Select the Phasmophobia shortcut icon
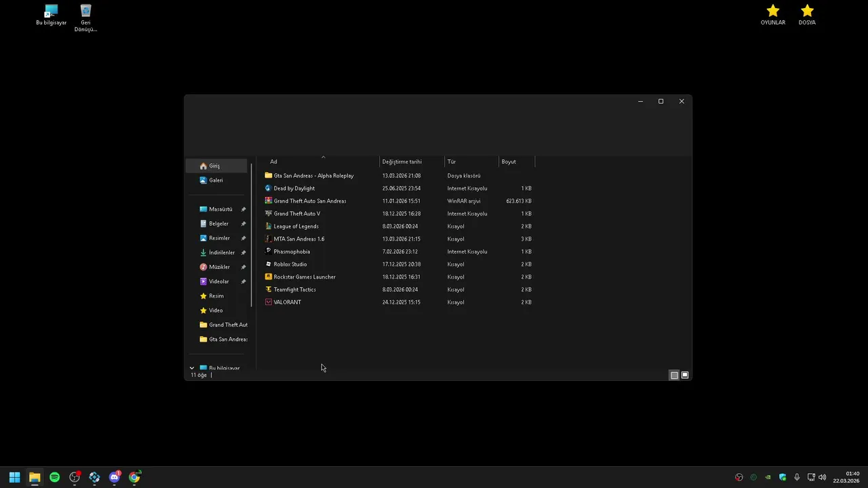 [269, 251]
